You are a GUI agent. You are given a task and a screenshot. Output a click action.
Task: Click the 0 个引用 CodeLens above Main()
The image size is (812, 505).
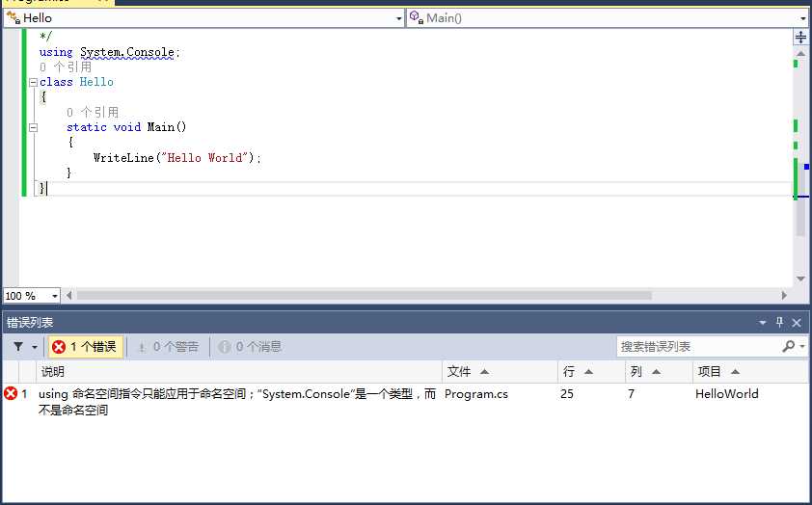coord(93,113)
